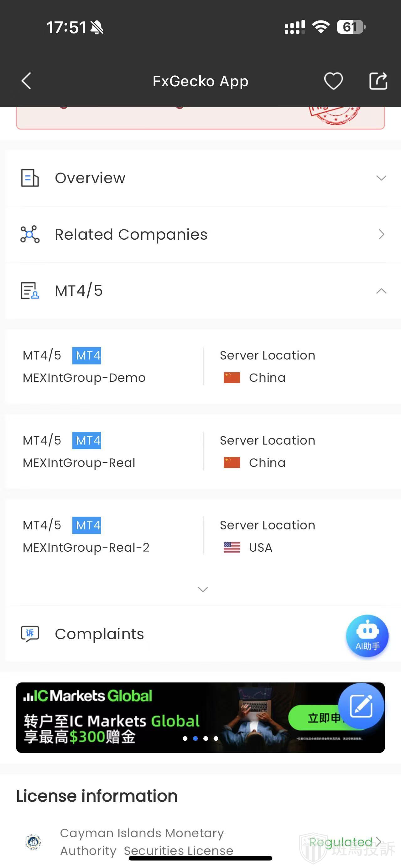Tap the back arrow icon
Screen dimensions: 401x868
[26, 81]
